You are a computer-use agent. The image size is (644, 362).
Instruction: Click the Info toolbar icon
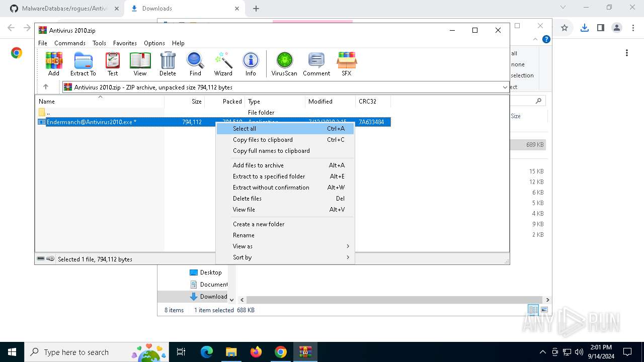(x=251, y=64)
